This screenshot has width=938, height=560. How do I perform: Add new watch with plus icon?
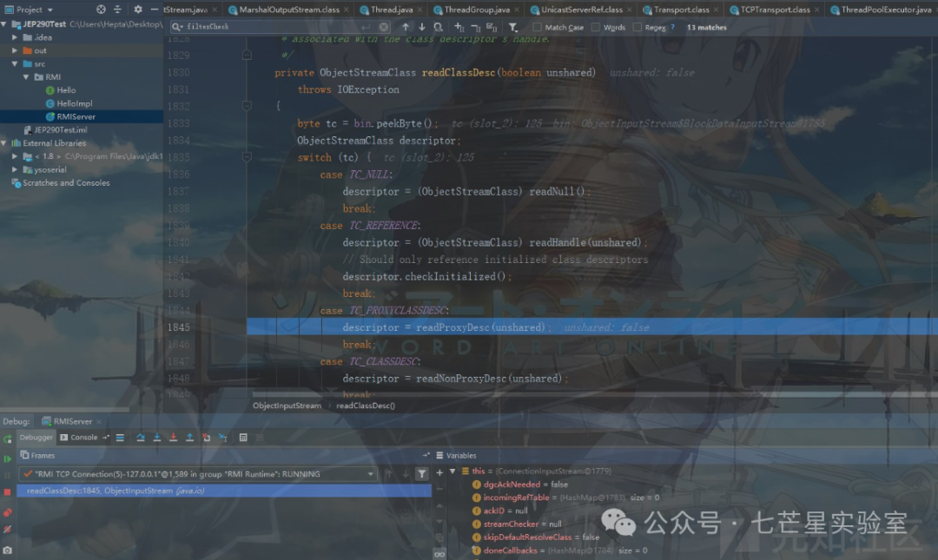point(439,472)
